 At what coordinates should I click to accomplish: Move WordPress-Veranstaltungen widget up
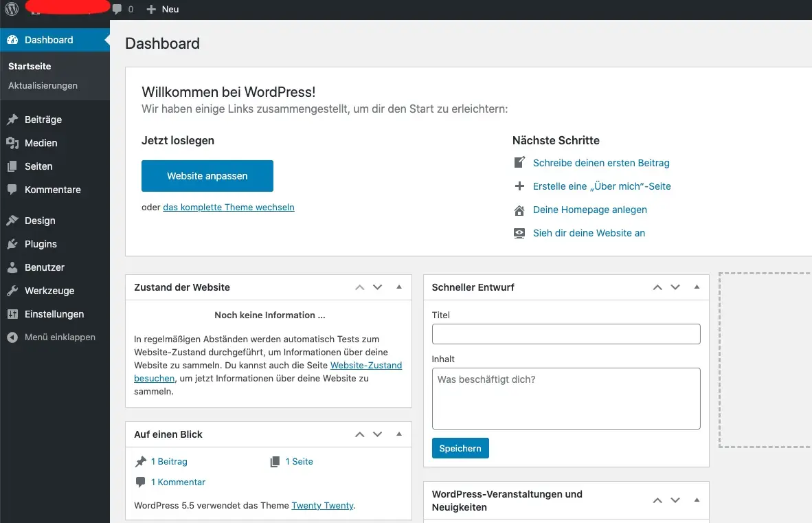(657, 501)
